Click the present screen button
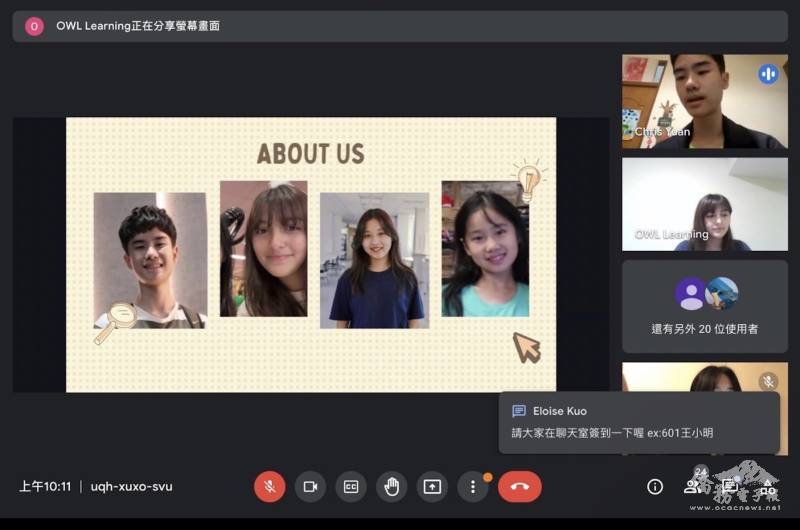The height and width of the screenshot is (530, 800). (x=432, y=487)
